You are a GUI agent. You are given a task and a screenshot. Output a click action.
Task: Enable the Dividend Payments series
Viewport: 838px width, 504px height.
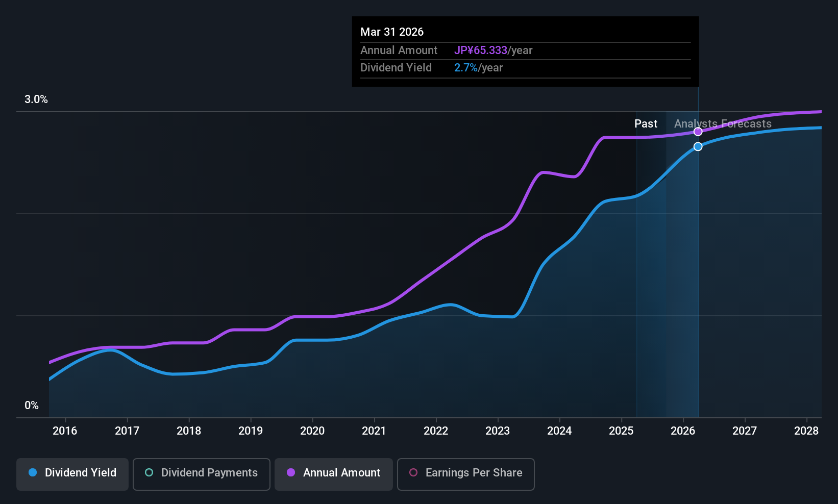coord(202,474)
